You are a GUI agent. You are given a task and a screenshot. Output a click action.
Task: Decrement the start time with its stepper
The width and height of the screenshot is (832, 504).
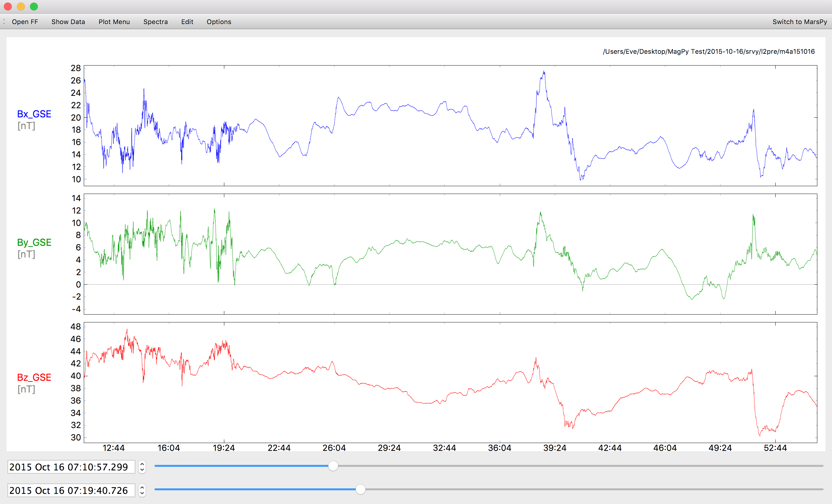(142, 469)
